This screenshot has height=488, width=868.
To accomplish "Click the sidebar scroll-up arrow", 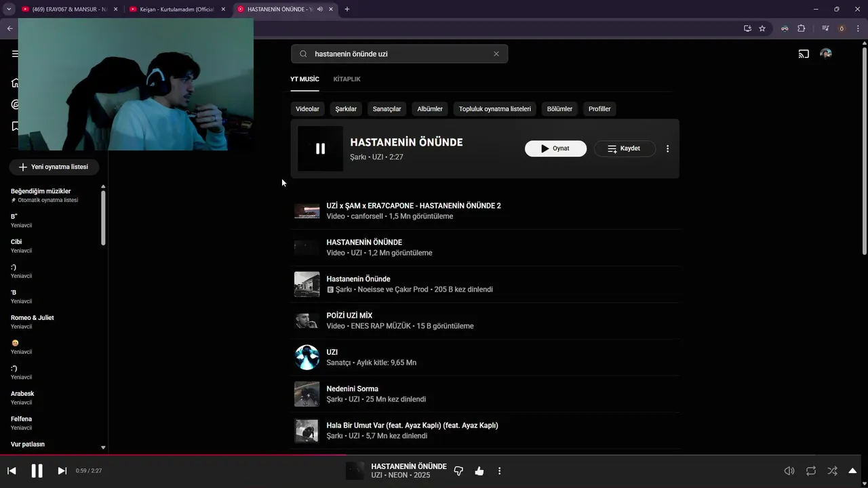I will [x=103, y=186].
